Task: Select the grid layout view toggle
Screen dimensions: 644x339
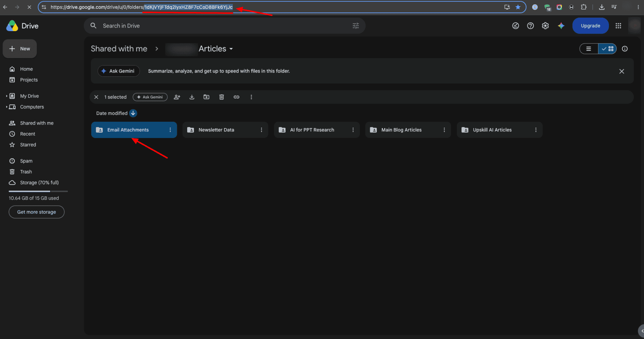Action: (x=607, y=49)
